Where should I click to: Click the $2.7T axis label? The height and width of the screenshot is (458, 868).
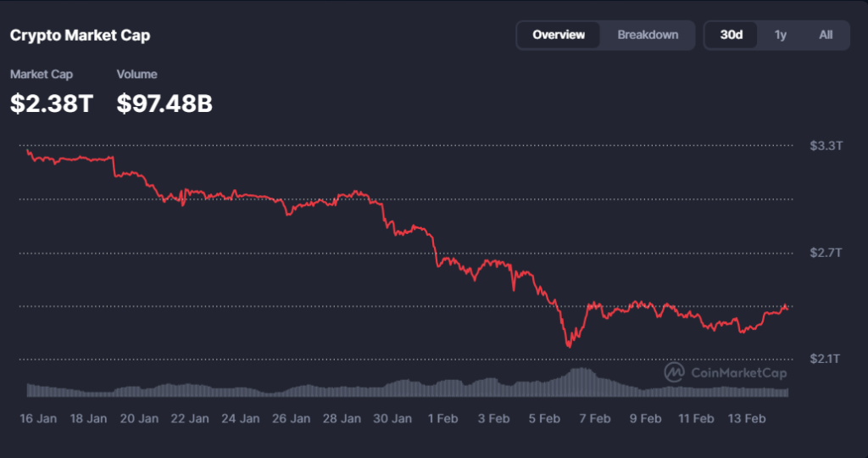(825, 253)
